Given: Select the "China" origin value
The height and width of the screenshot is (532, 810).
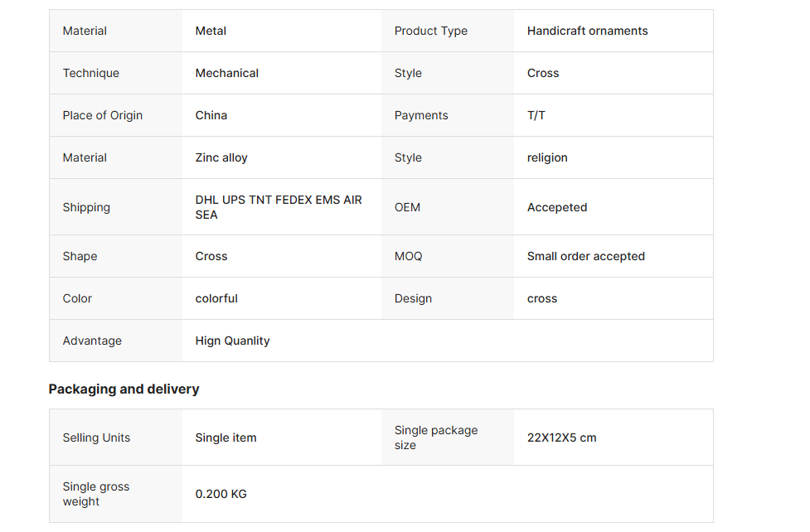Looking at the screenshot, I should (211, 115).
